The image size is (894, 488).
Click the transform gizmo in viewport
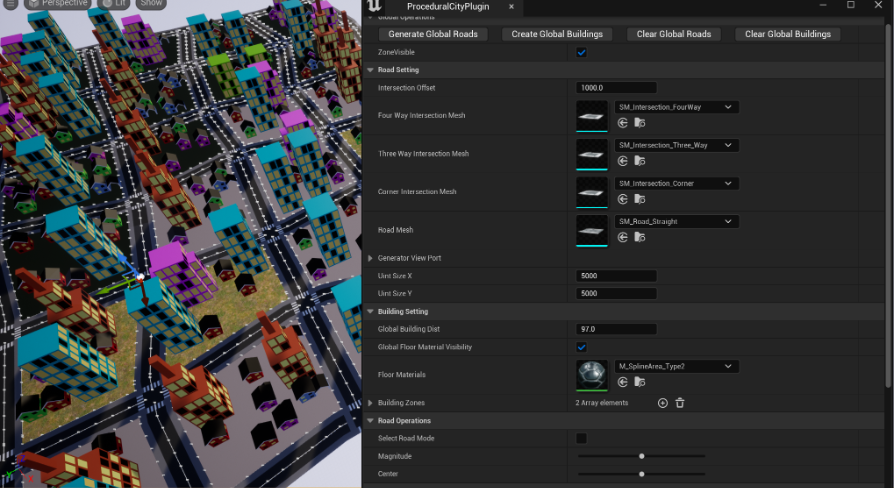[x=140, y=278]
